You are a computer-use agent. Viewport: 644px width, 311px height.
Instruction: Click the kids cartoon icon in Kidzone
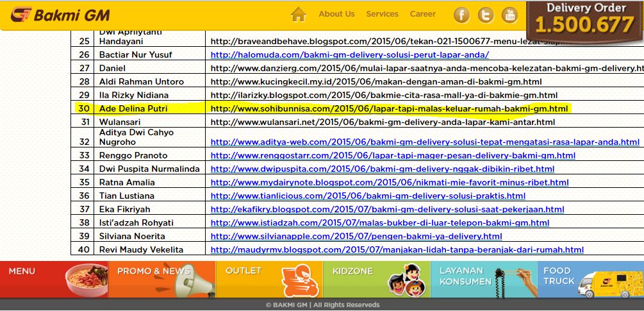[408, 280]
